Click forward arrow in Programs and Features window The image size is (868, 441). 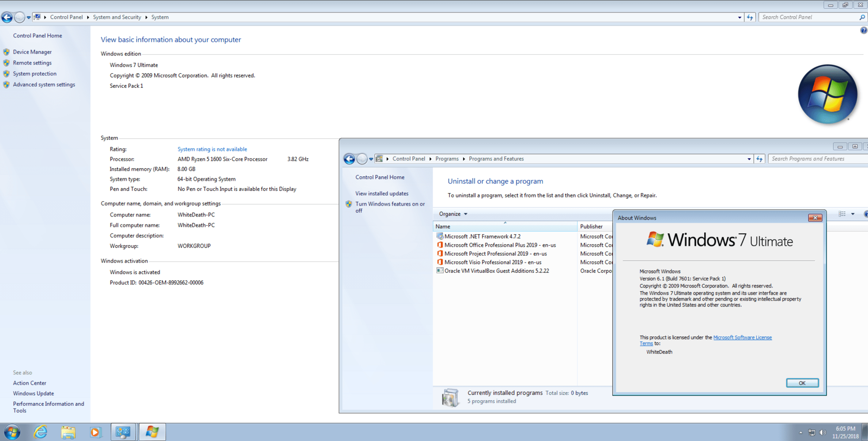tap(362, 159)
